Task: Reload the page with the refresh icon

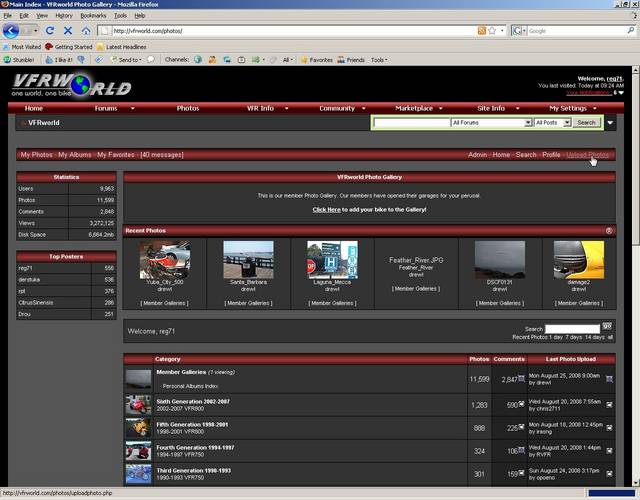Action: click(x=50, y=31)
